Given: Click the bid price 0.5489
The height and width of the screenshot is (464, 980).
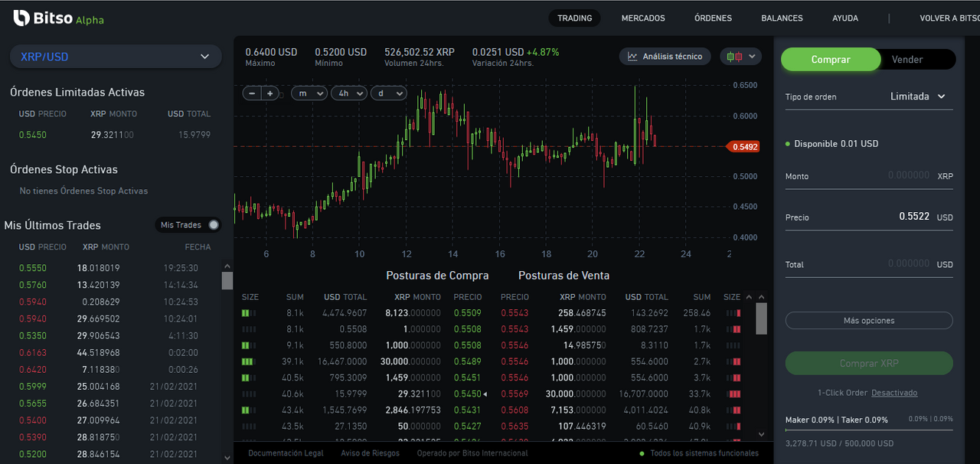Looking at the screenshot, I should (x=468, y=361).
